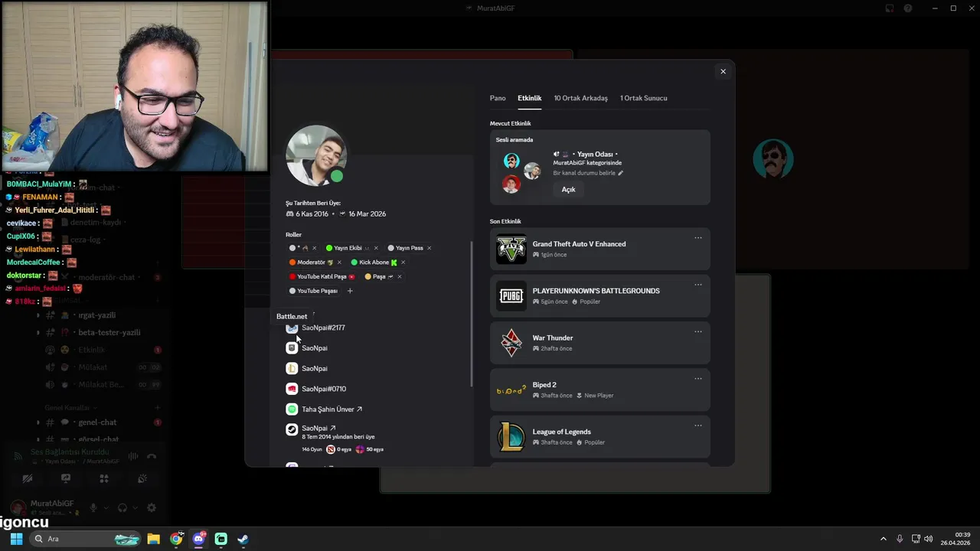Click the Windows Start button
The height and width of the screenshot is (551, 980).
click(16, 539)
